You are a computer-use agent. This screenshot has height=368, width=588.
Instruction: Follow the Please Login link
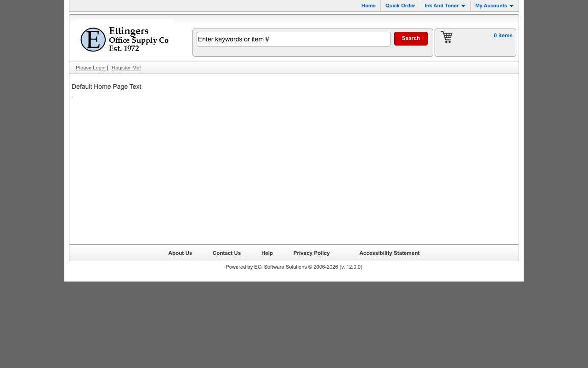[90, 68]
